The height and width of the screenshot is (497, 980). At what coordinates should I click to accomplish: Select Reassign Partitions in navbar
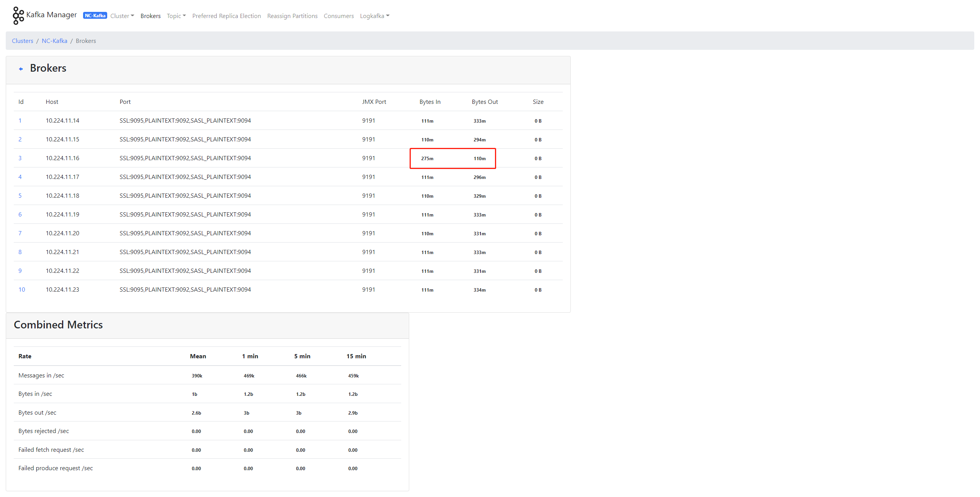[292, 16]
